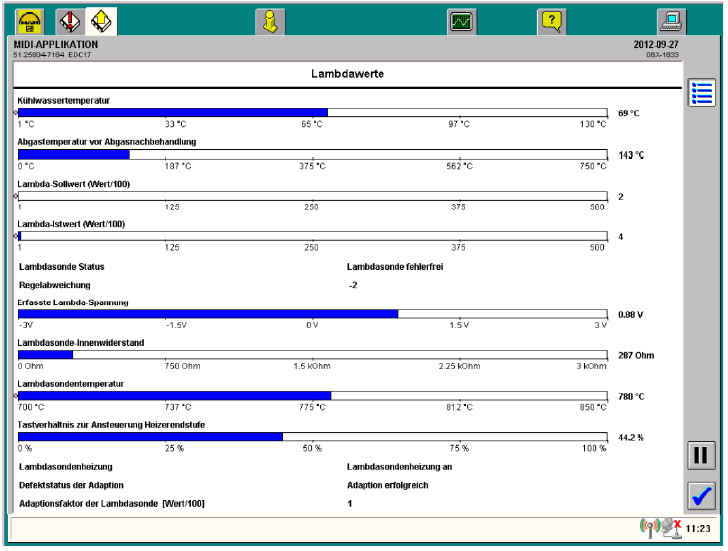Pause live measurement with pause button

(702, 455)
